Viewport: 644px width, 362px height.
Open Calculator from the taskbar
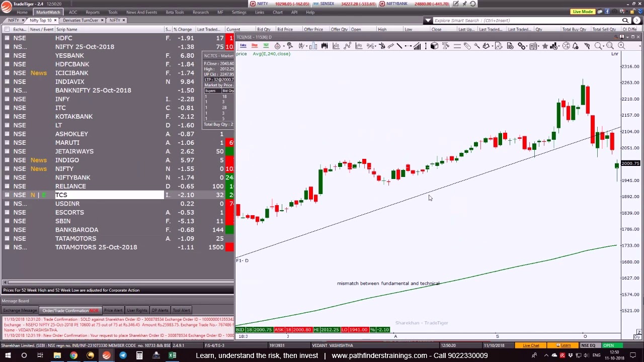click(139, 355)
